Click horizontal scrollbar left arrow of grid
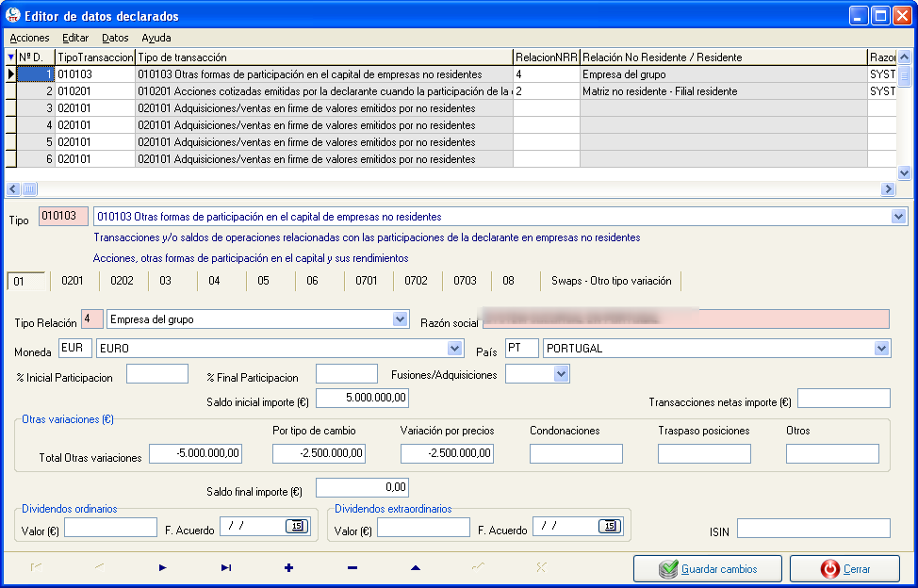 [13, 188]
